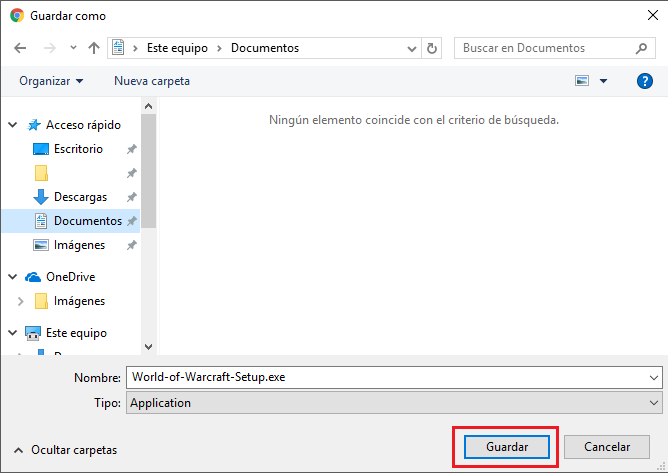The width and height of the screenshot is (668, 473).
Task: Click the pin icon next to Documentos
Action: [x=132, y=221]
